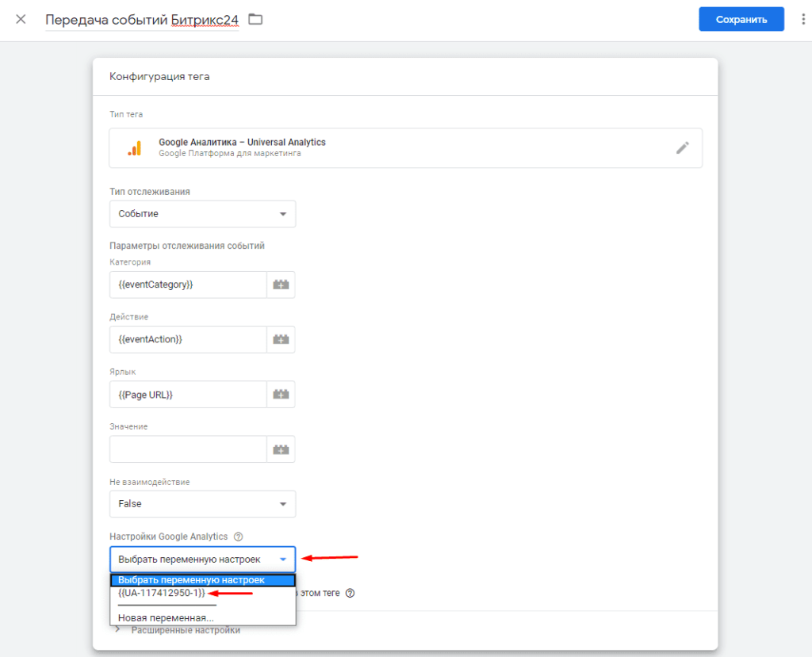Click the Конфигурация тега heading
Image resolution: width=812 pixels, height=657 pixels.
(x=159, y=77)
